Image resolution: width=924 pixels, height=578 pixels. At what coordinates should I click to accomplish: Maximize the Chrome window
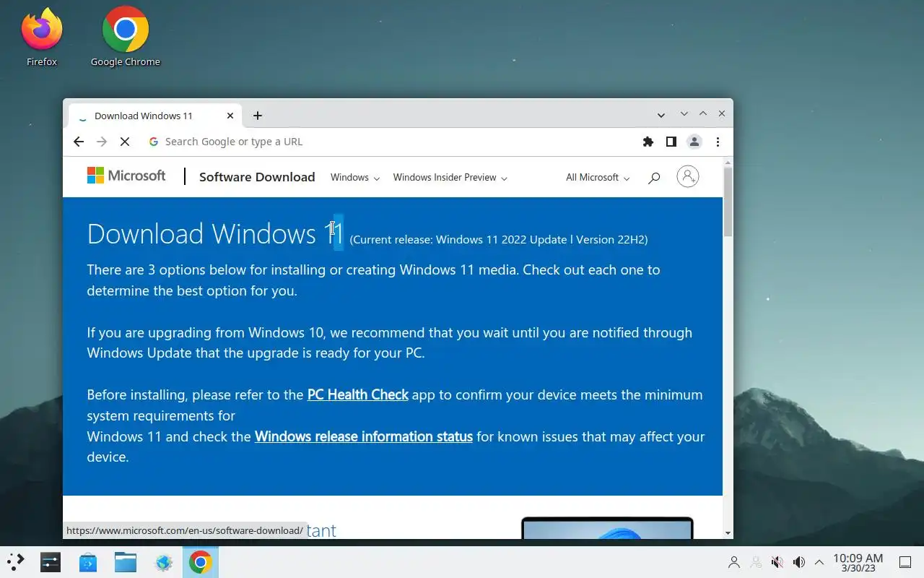703,114
